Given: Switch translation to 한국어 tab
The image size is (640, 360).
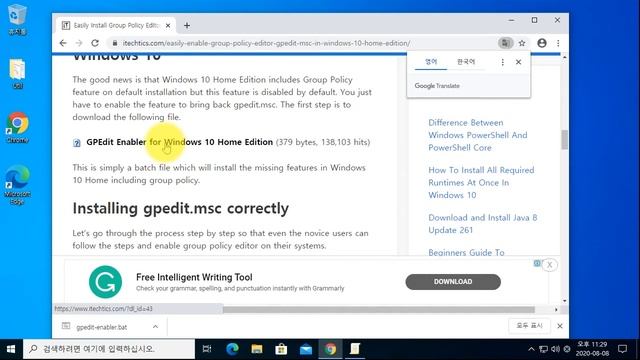Looking at the screenshot, I should (x=466, y=62).
